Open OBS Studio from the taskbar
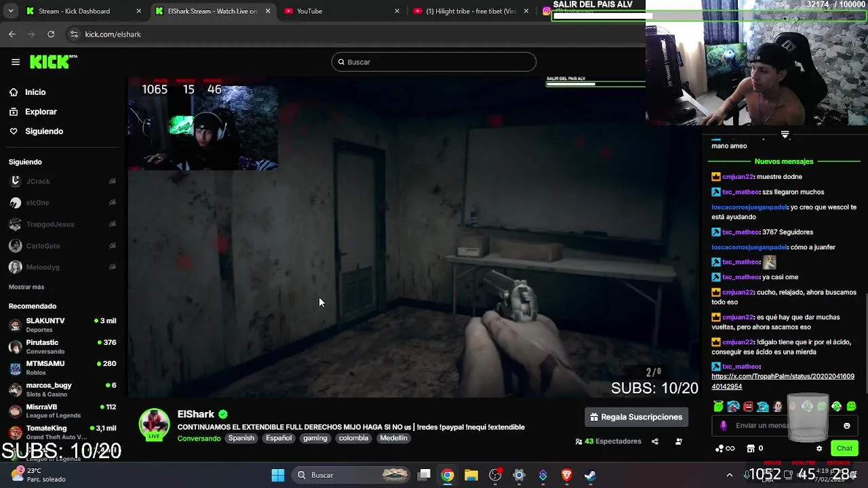Viewport: 868px width, 488px height. pos(496,475)
